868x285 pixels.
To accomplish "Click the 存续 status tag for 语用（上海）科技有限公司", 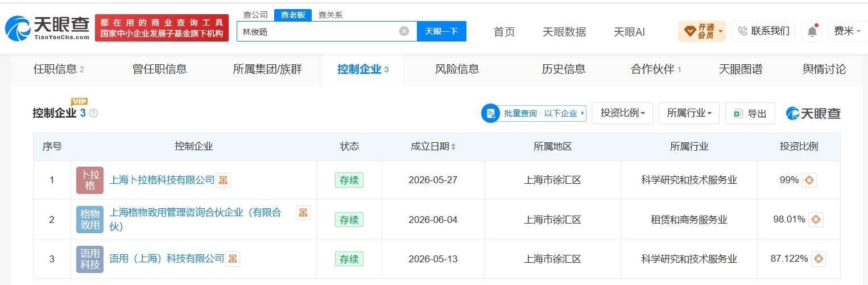I will [349, 259].
